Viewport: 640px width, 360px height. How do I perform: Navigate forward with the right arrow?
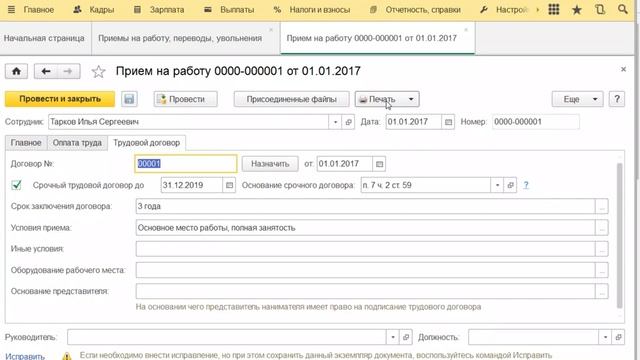click(x=68, y=71)
